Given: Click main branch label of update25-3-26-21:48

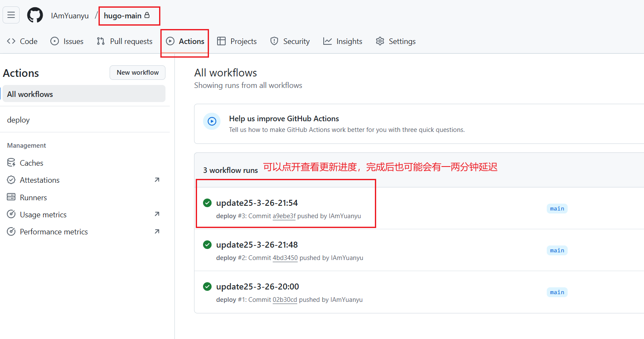Looking at the screenshot, I should click(x=557, y=251).
